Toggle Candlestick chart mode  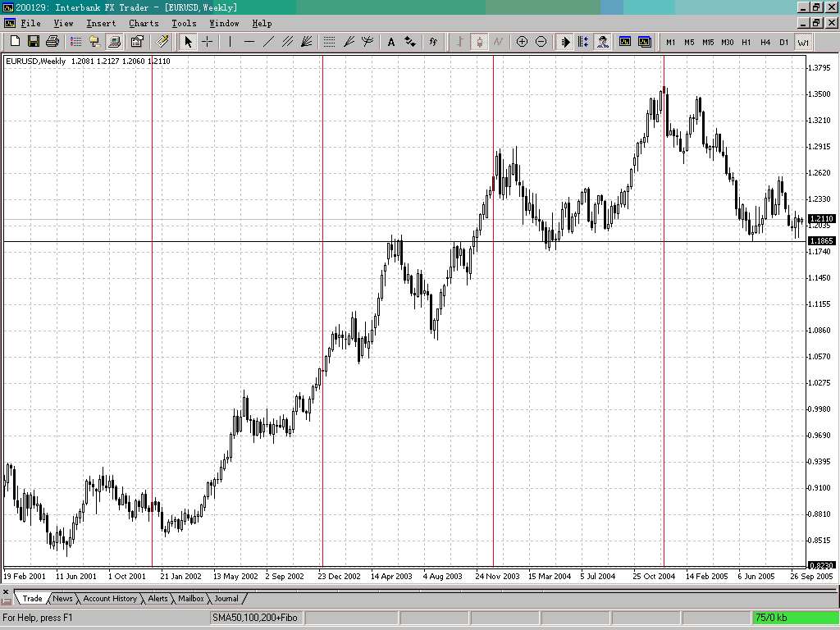click(480, 42)
